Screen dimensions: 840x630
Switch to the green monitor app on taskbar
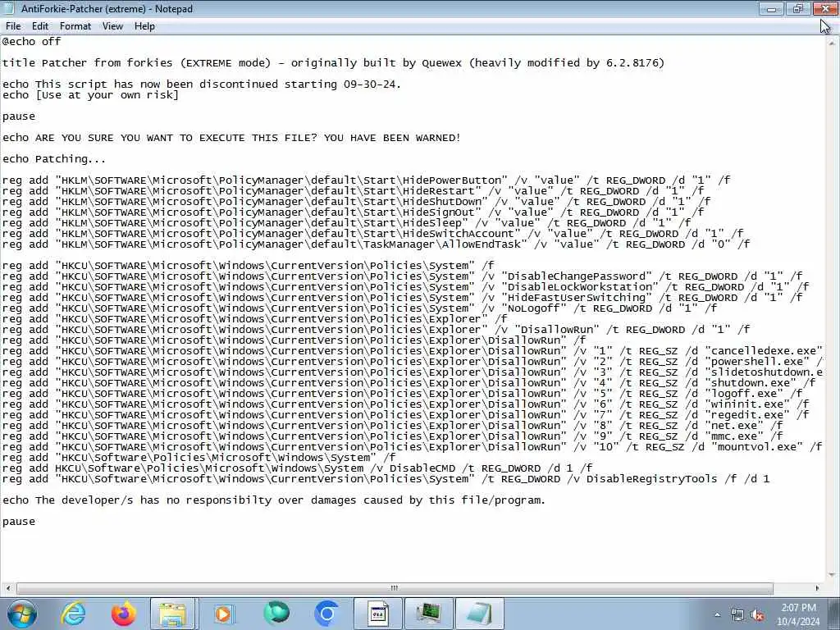[428, 614]
